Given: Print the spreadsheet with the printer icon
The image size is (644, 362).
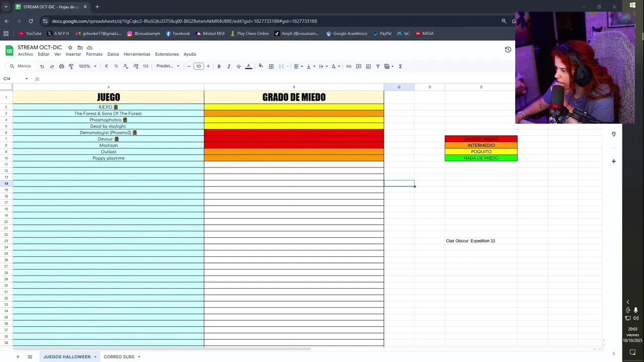Looking at the screenshot, I should click(x=61, y=66).
